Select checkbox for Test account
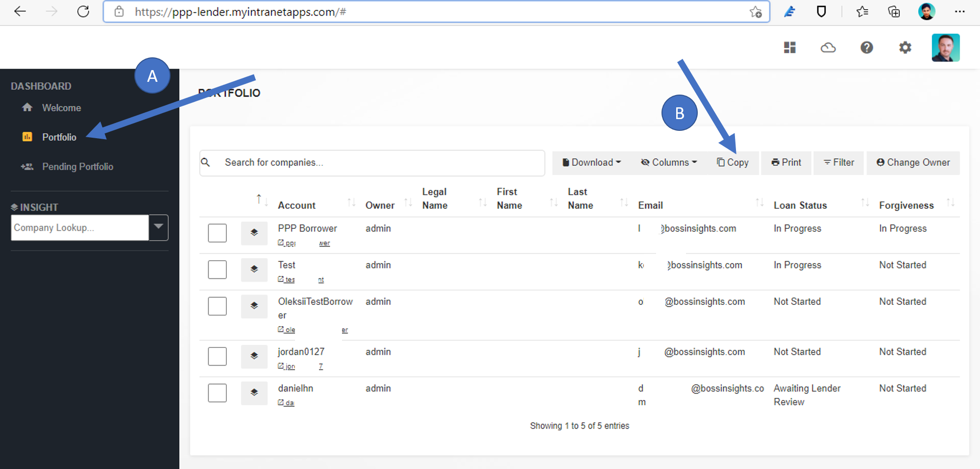The width and height of the screenshot is (980, 469). click(x=217, y=269)
